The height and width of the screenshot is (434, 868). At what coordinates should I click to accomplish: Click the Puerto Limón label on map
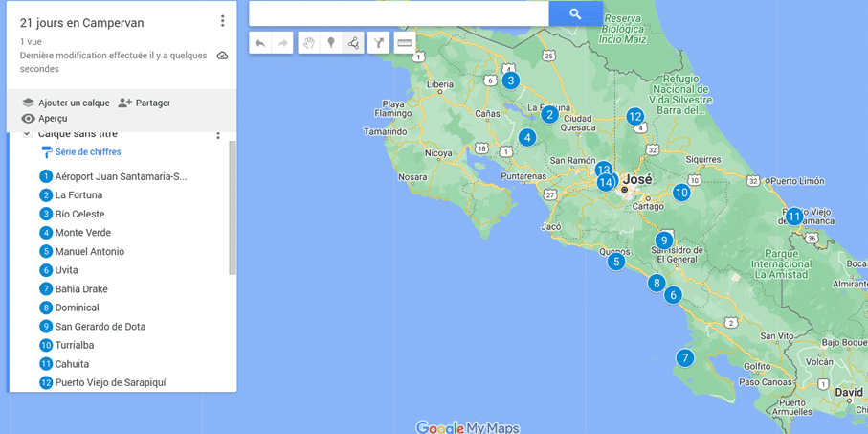coord(798,181)
